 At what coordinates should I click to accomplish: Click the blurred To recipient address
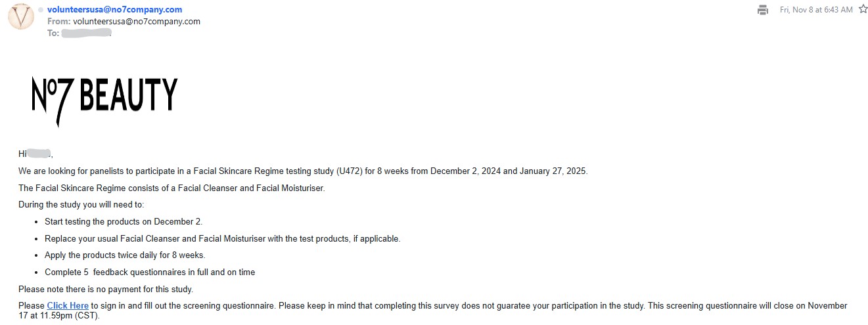coord(86,33)
